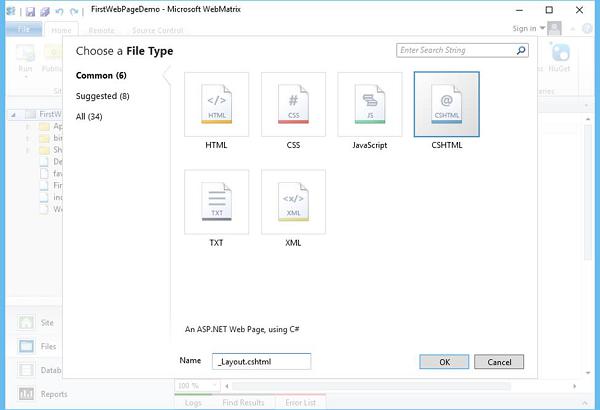Click the Redo arrow in title bar

[x=74, y=11]
